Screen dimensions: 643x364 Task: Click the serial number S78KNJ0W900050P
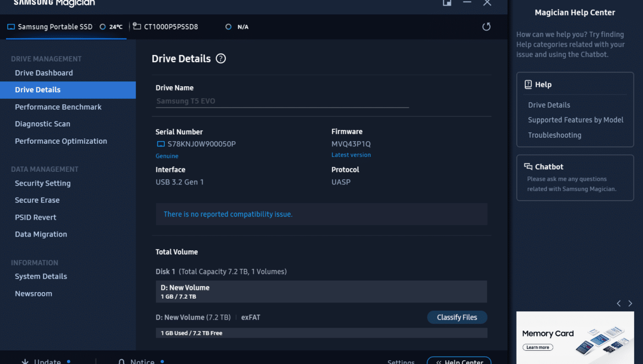tap(201, 144)
